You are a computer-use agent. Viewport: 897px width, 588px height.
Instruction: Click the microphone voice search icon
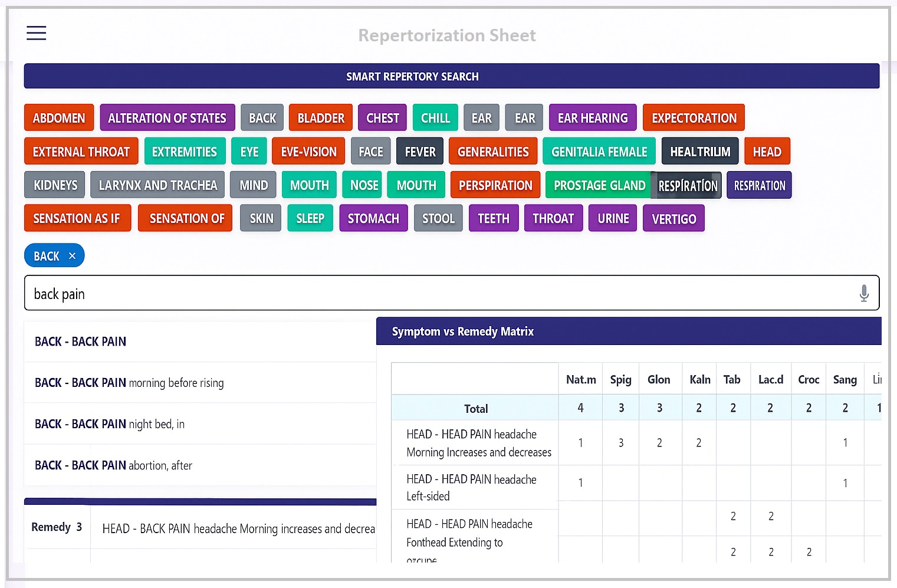click(863, 293)
